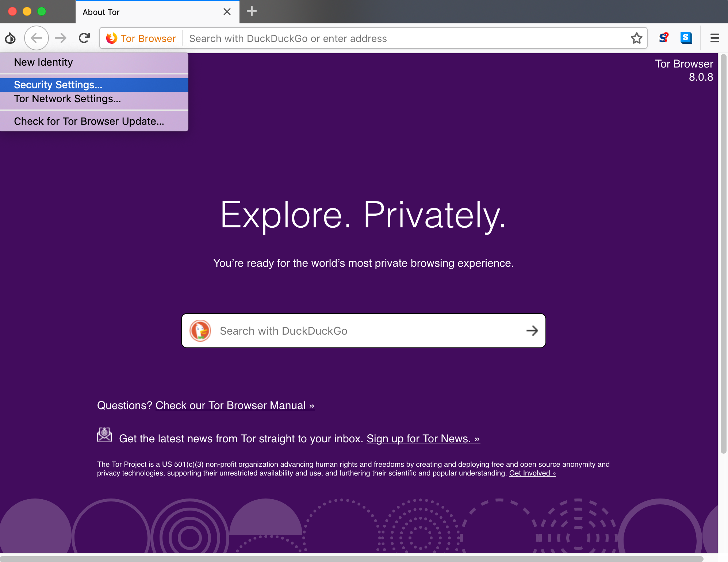Viewport: 728px width, 562px height.
Task: Click the Torbutton onion icon
Action: click(10, 38)
